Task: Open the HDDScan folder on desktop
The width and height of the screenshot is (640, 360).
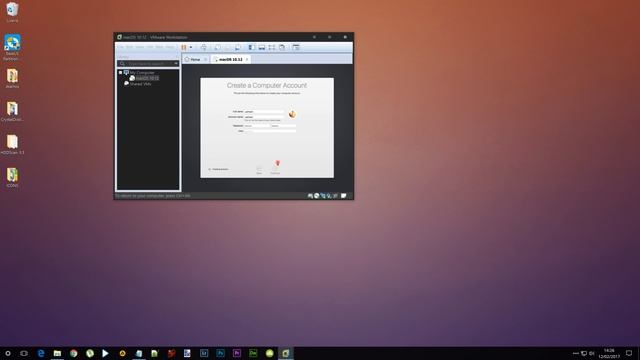Action: click(x=12, y=144)
